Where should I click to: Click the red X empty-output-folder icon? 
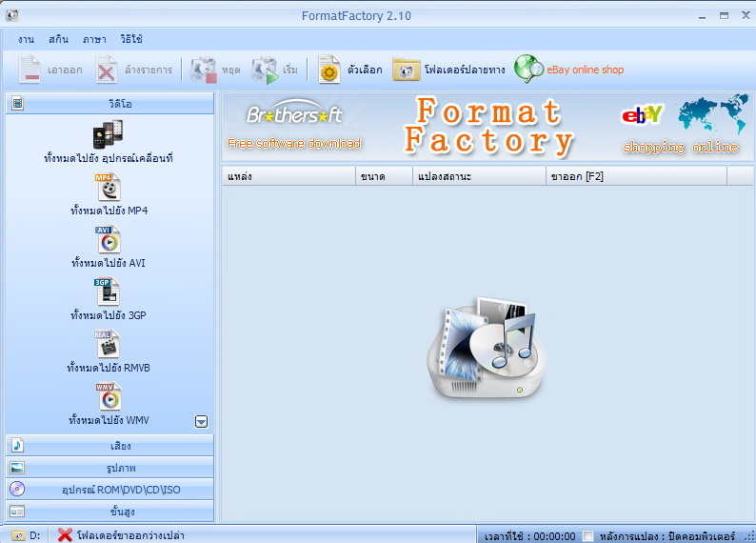[x=65, y=534]
